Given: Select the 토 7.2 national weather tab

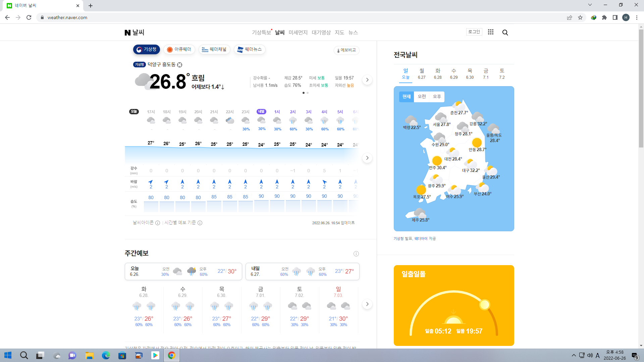Looking at the screenshot, I should click(502, 74).
